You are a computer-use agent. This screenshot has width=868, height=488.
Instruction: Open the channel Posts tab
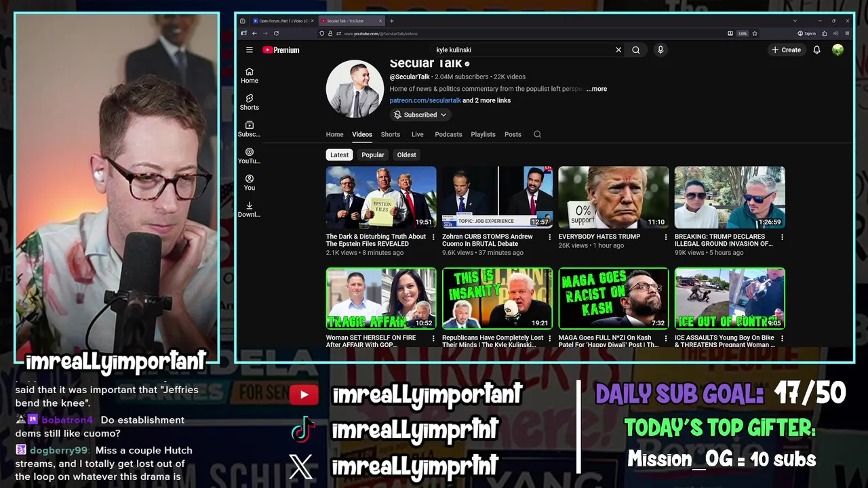[x=513, y=134]
